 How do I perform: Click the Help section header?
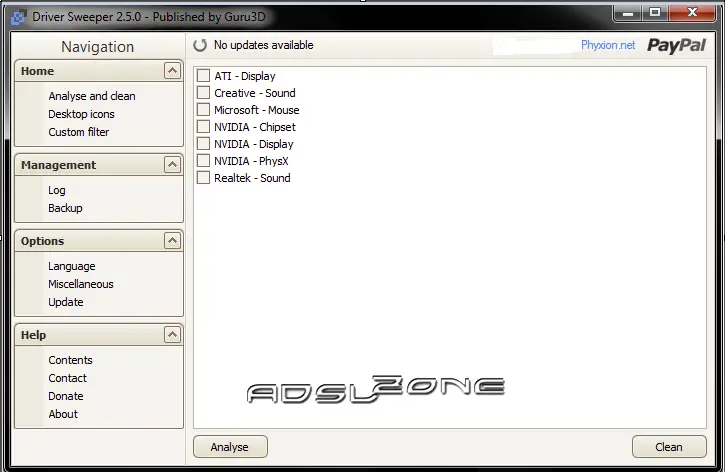(99, 335)
